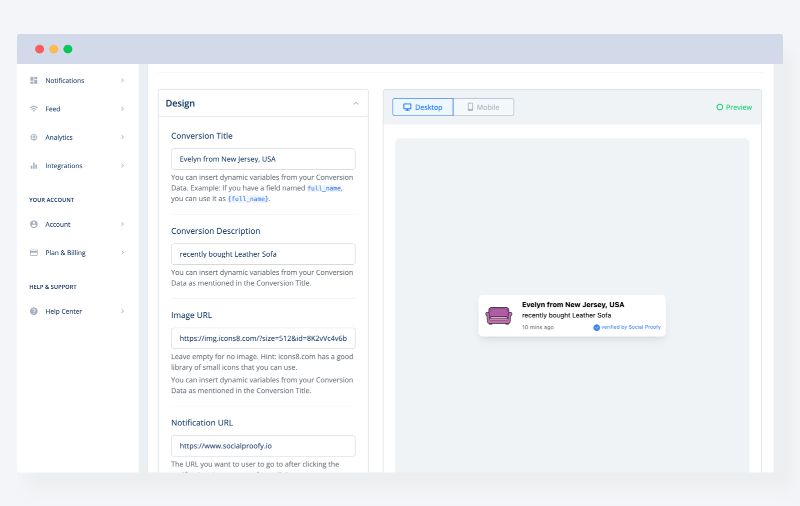Click the '10 mins ago' timestamp

pyautogui.click(x=538, y=327)
